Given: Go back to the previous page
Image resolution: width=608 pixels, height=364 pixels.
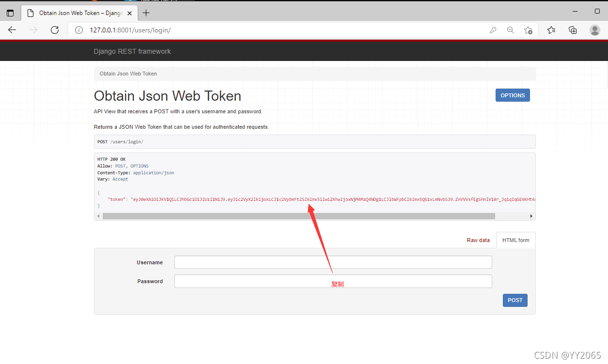Looking at the screenshot, I should [x=12, y=30].
